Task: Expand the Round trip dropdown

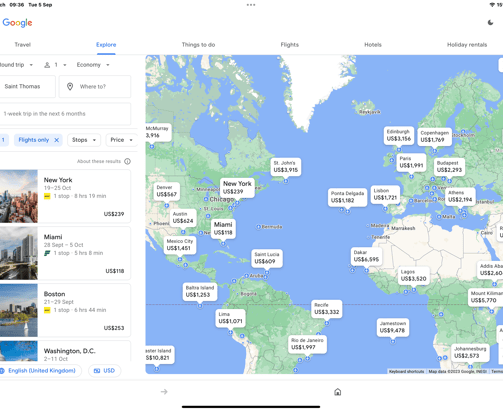Action: [17, 65]
